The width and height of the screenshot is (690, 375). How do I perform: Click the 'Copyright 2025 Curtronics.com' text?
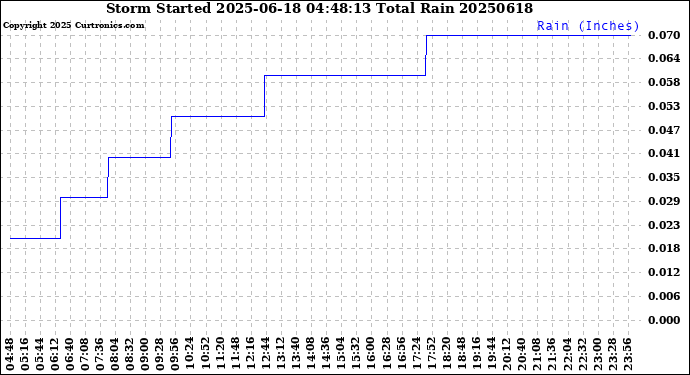click(x=73, y=26)
